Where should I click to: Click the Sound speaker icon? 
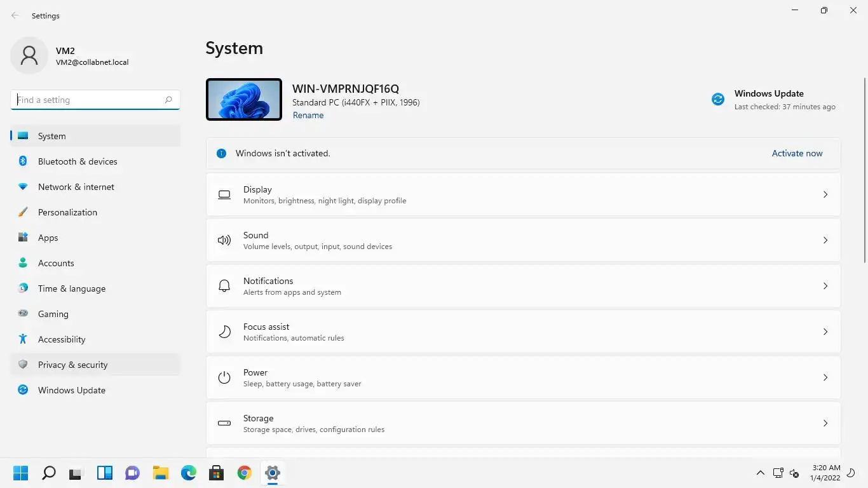point(224,240)
